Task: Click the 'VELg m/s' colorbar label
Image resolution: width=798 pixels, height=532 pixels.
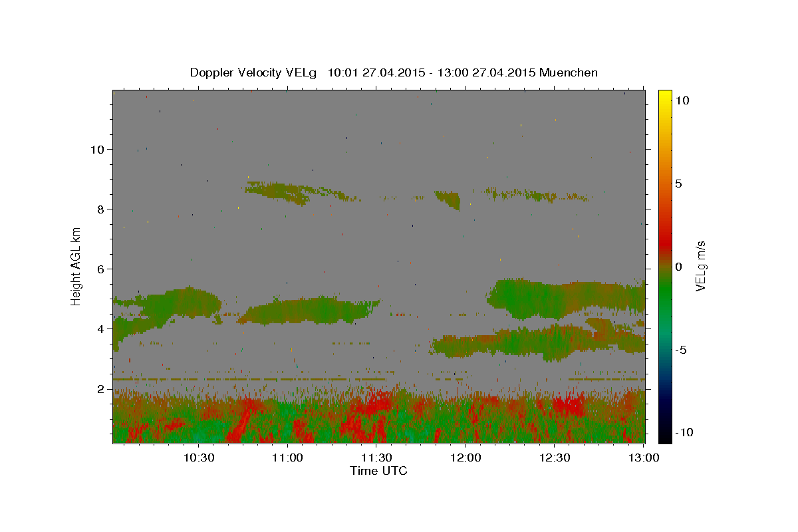Action: [700, 266]
